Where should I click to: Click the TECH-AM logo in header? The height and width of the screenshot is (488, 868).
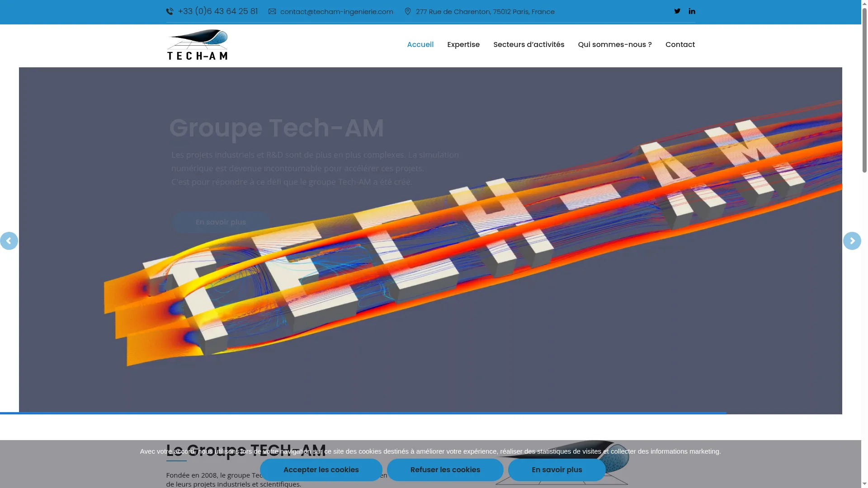197,45
